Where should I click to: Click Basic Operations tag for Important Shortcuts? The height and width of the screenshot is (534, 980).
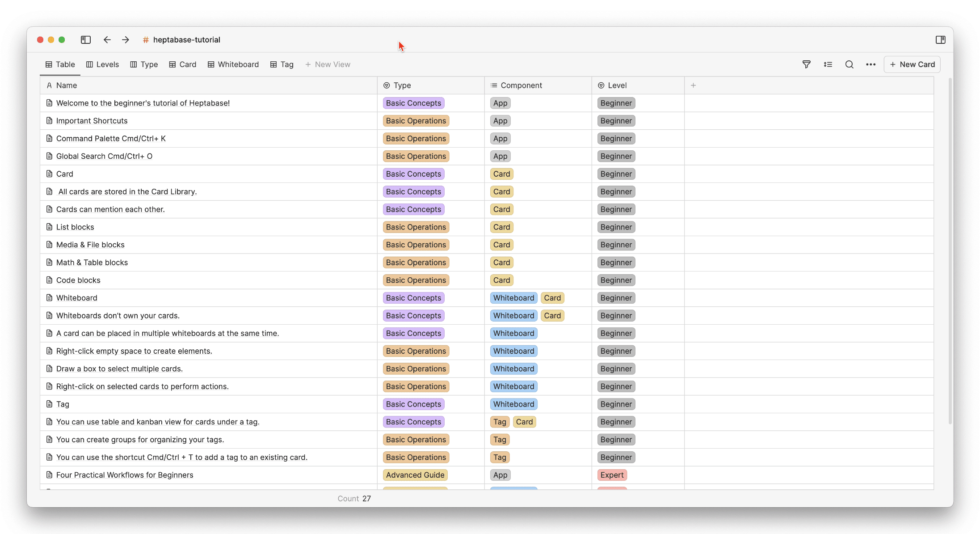tap(416, 121)
